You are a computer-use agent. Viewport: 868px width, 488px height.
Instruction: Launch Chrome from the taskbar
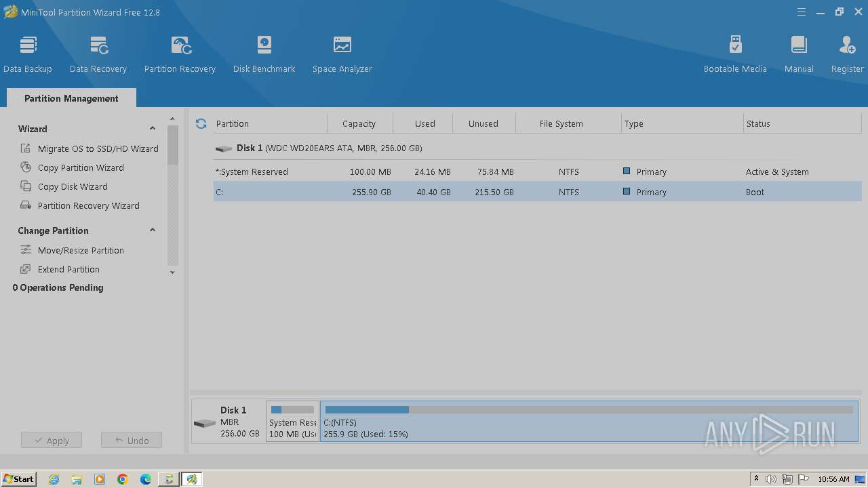123,479
